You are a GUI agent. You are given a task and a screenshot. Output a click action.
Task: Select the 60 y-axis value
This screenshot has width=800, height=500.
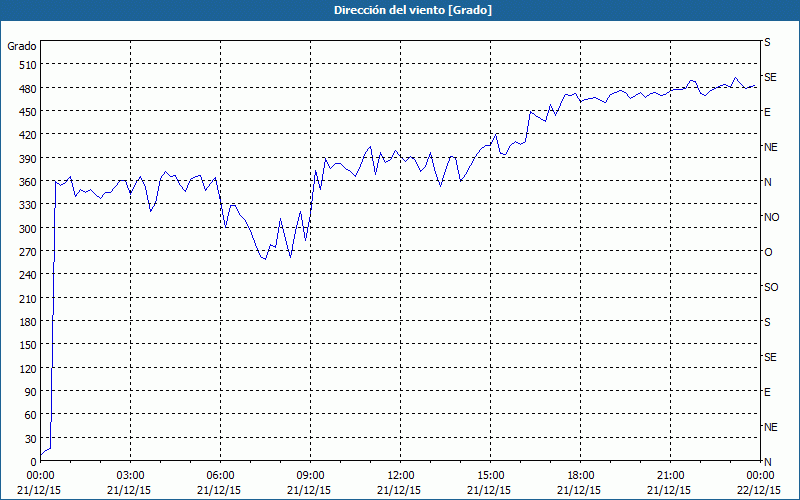[x=31, y=415]
